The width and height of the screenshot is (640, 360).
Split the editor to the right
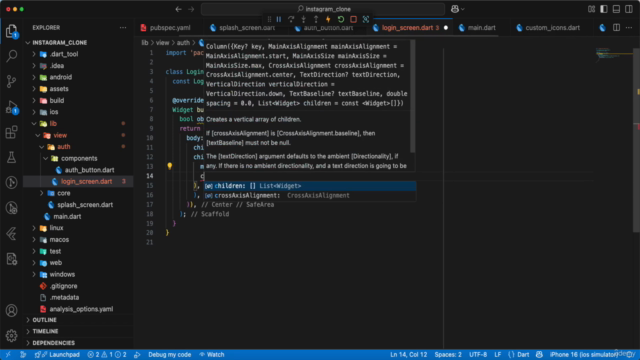pyautogui.click(x=616, y=28)
